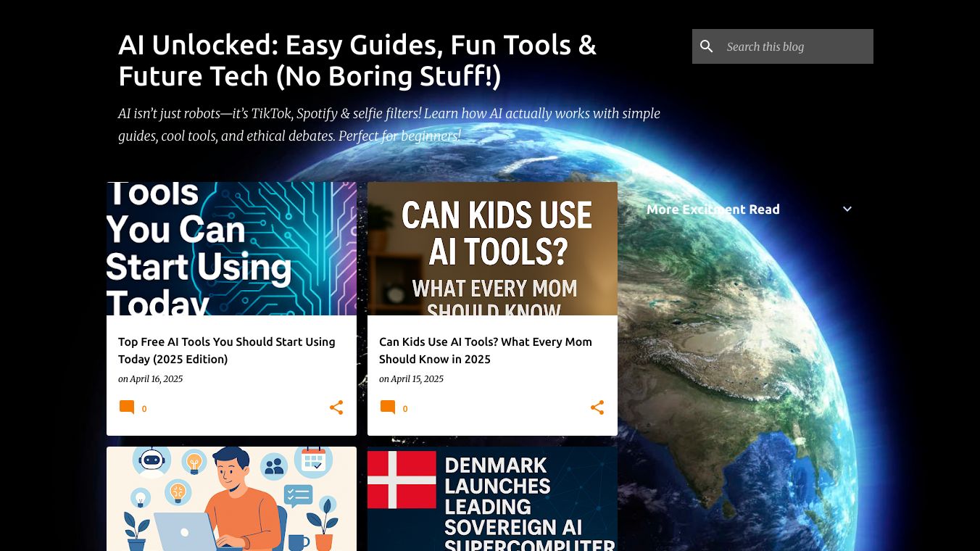Open the AI Unlocked blog title link
The height and width of the screenshot is (551, 980).
357,60
